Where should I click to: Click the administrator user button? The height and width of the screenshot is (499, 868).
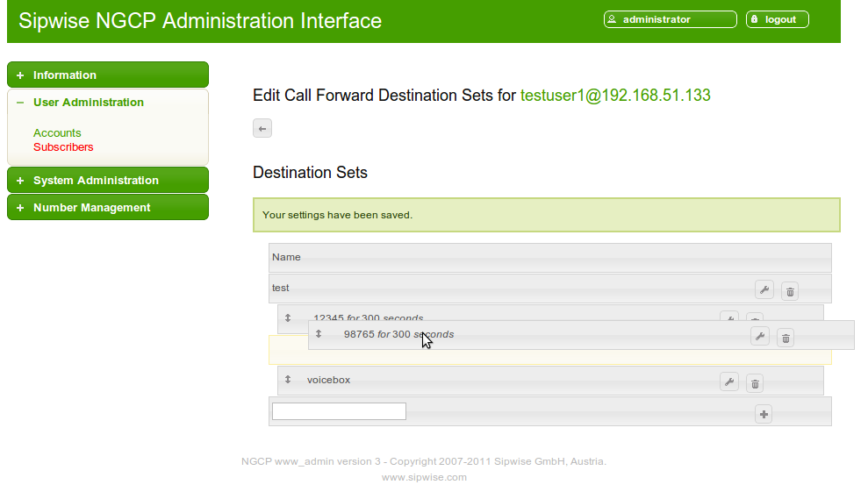point(670,19)
